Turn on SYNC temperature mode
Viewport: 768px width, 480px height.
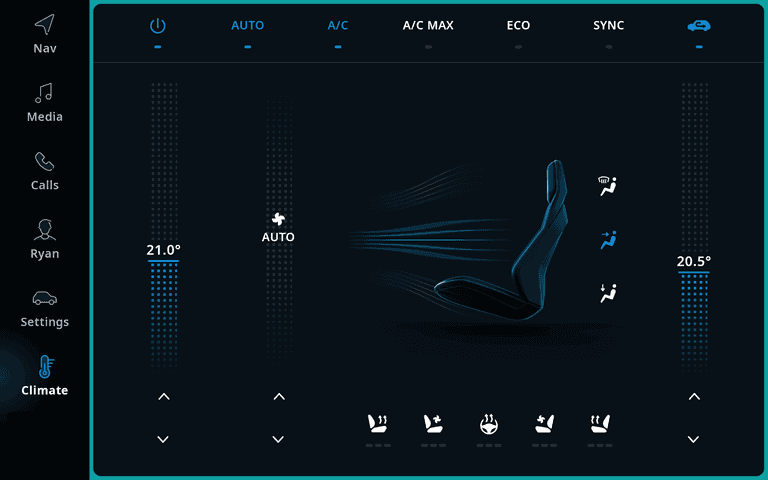[608, 25]
